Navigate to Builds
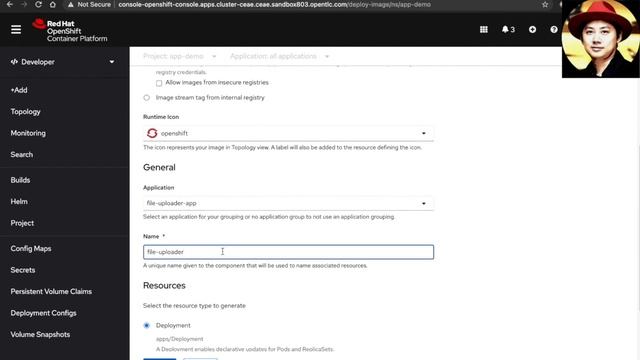640x360 pixels. point(20,180)
